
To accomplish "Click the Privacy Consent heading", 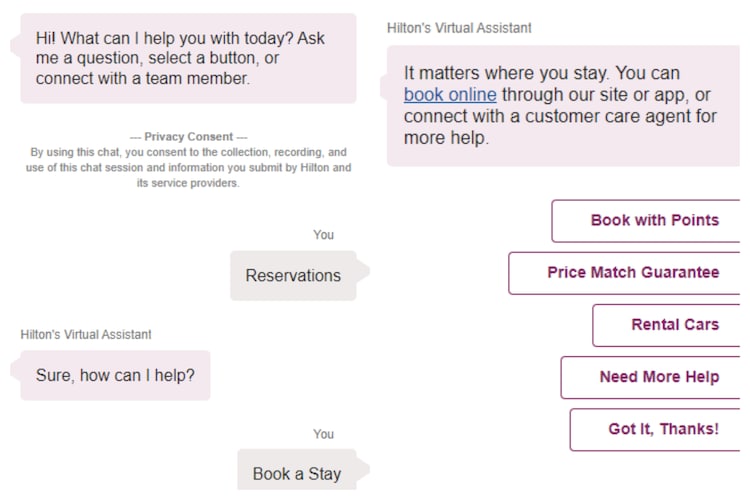I will coord(189,137).
